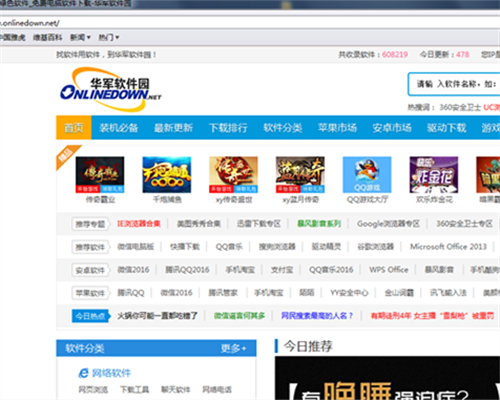Viewport: 500px width, 400px height.
Task: Open the 微信电脑版 link
Action: click(136, 247)
